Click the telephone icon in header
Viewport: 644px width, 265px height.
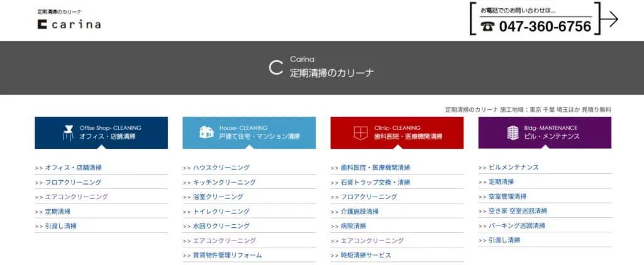tap(487, 26)
